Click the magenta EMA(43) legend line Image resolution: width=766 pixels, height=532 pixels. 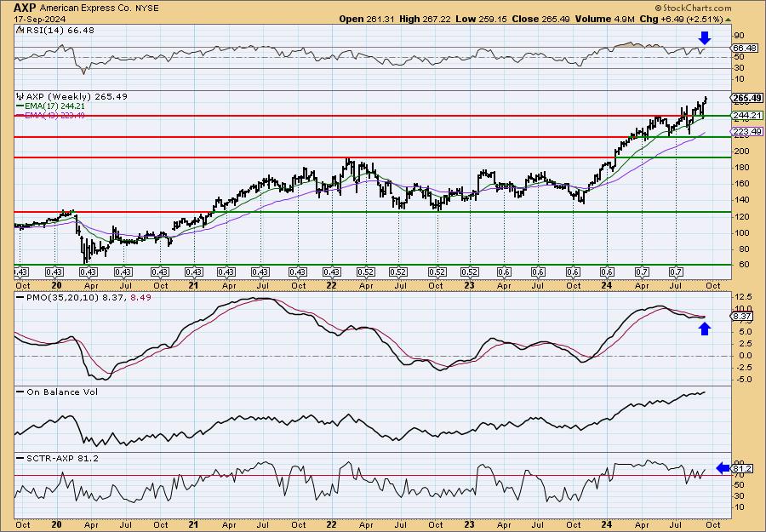[x=20, y=115]
